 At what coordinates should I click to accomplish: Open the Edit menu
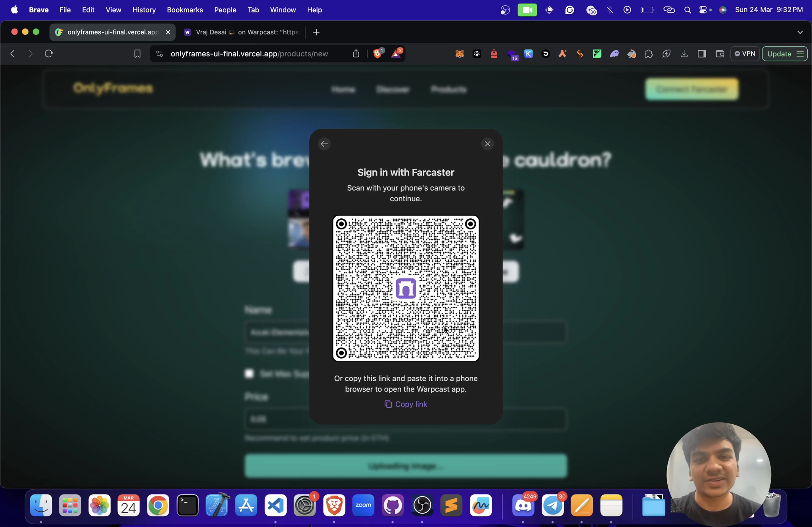coord(88,10)
